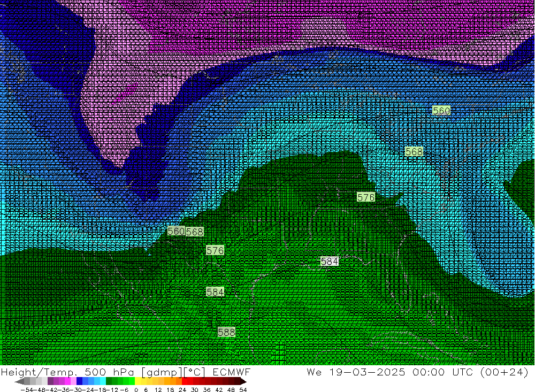Pick the bright red swatch in the legend
Image resolution: width=535 pixels, height=392 pixels.
point(185,381)
